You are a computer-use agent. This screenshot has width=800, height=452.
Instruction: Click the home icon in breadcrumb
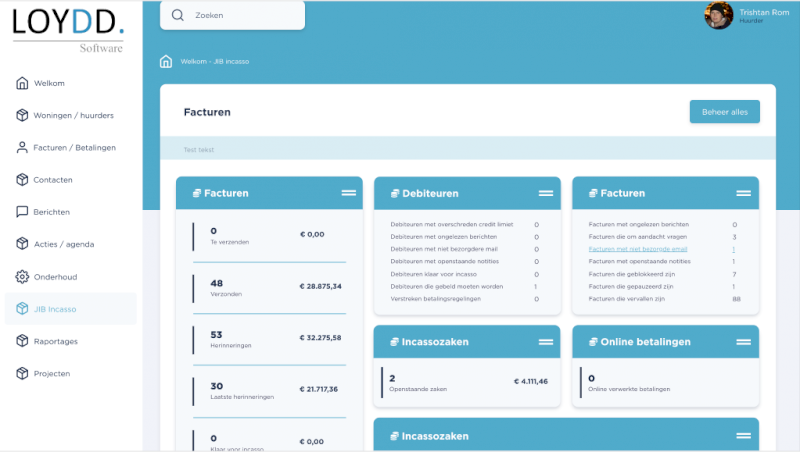166,61
